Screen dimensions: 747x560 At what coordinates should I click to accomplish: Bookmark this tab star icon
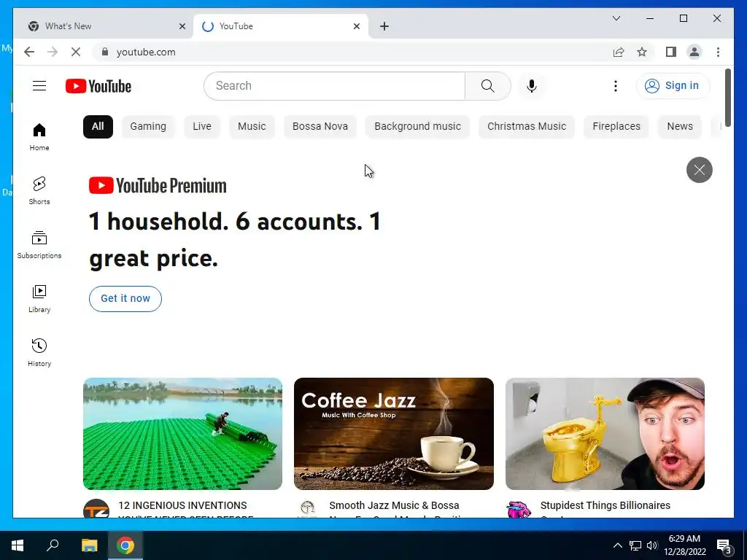(642, 52)
